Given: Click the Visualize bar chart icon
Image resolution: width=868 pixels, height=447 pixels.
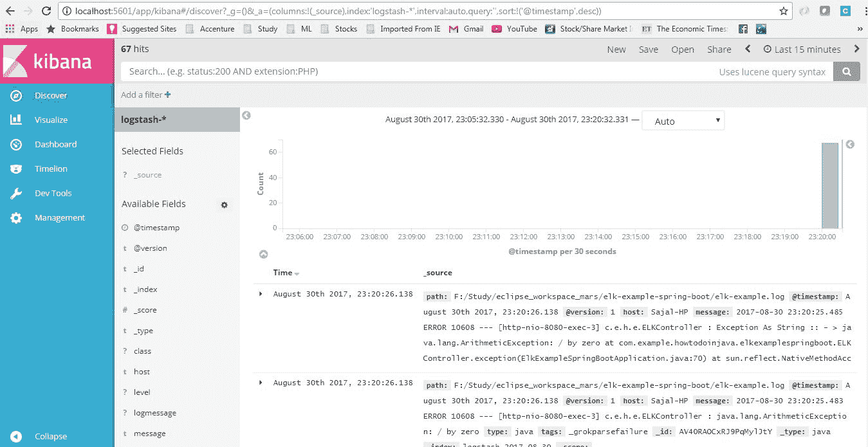Looking at the screenshot, I should coord(16,120).
